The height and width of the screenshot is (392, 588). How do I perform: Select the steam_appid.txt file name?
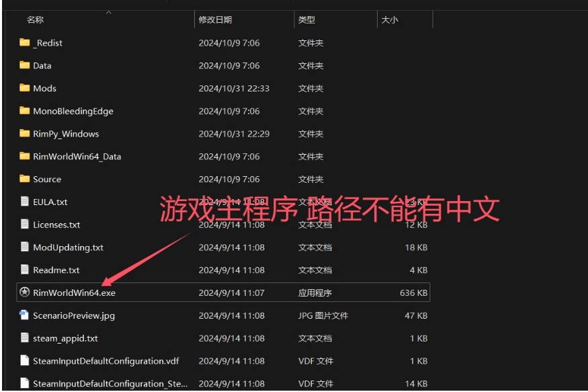(65, 338)
